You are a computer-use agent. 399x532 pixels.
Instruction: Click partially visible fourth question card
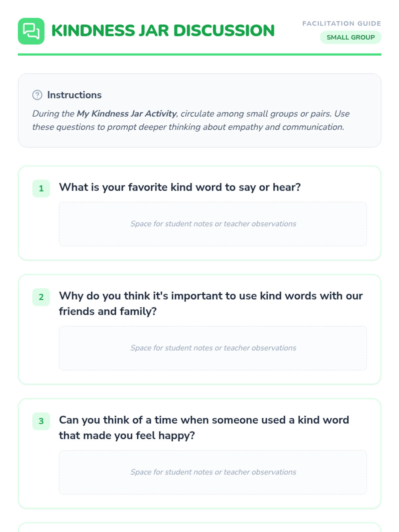(x=199, y=528)
